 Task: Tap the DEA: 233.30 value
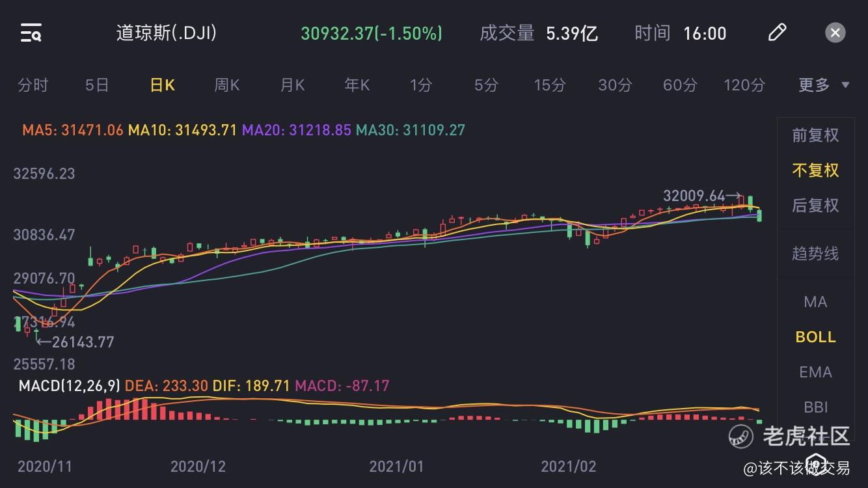click(167, 386)
